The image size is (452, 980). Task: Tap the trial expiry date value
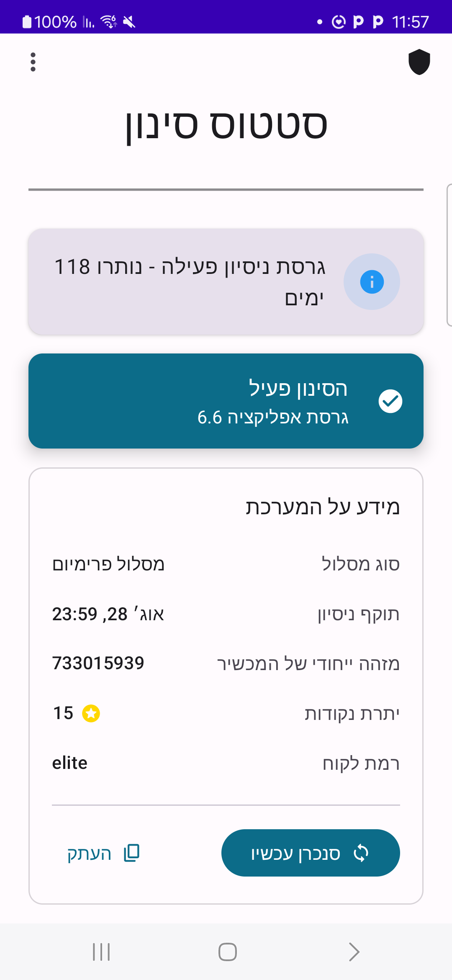point(108,614)
